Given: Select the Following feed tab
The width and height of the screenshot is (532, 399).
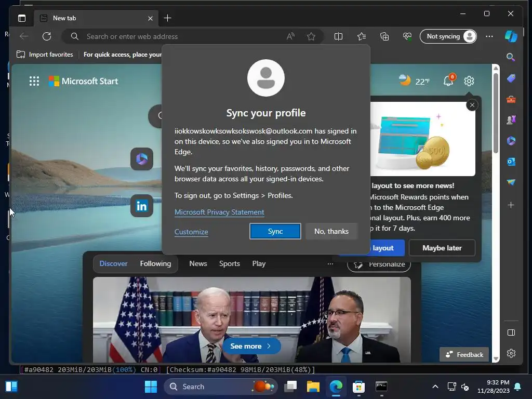Looking at the screenshot, I should click(155, 263).
